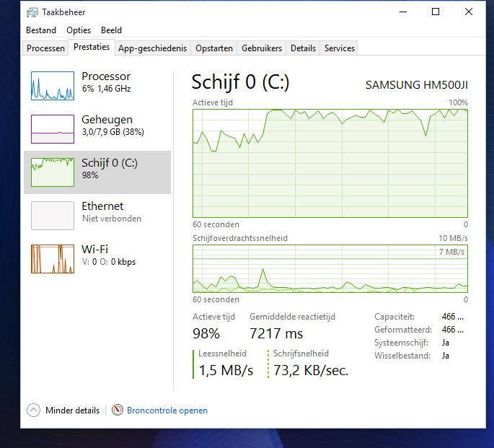Image resolution: width=494 pixels, height=448 pixels.
Task: Click the Gemiddelde reactietijd label
Action: click(x=292, y=317)
